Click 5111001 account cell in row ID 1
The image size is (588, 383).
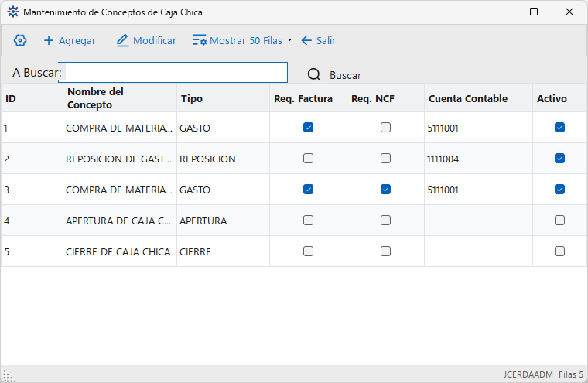tap(478, 128)
